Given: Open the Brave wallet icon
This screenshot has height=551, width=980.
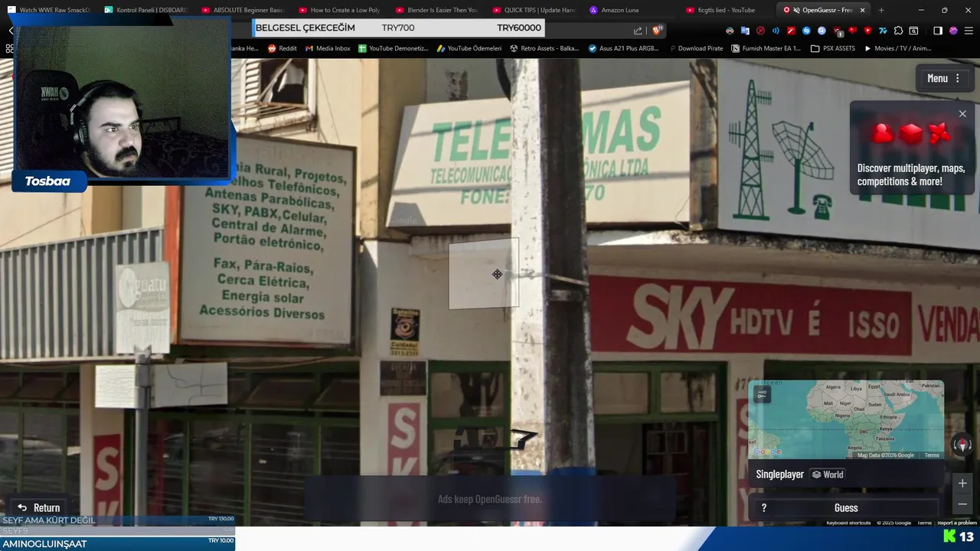Looking at the screenshot, I should 913,31.
